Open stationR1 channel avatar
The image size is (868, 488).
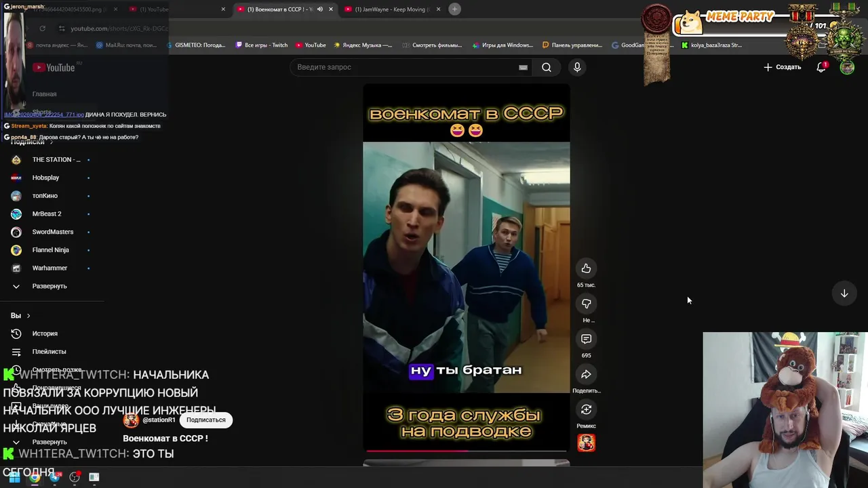coord(131,420)
